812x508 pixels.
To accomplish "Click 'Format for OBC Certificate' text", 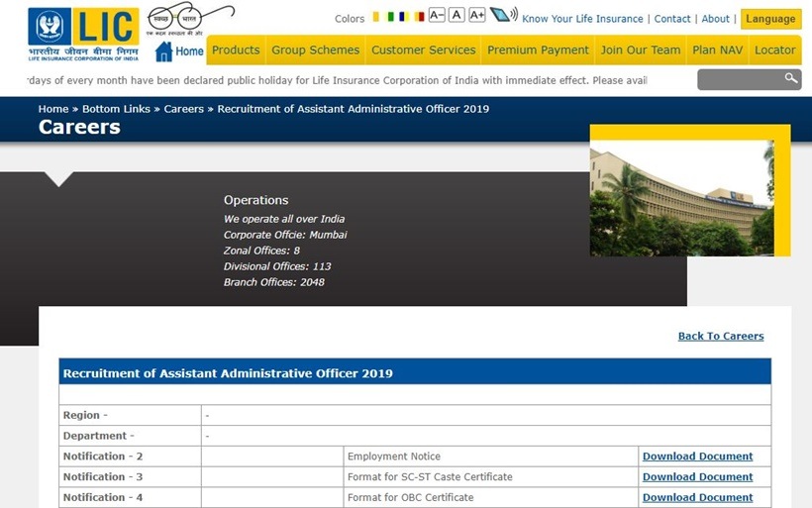I will [x=411, y=498].
